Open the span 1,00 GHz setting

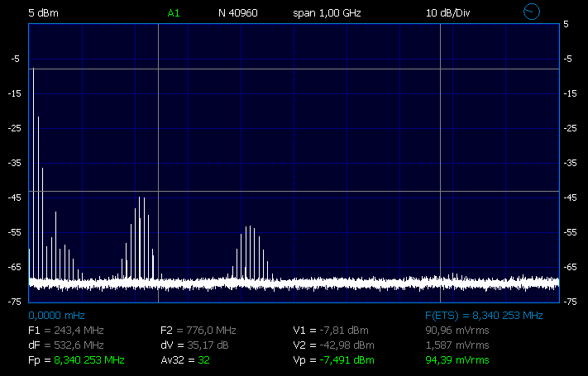pyautogui.click(x=327, y=13)
